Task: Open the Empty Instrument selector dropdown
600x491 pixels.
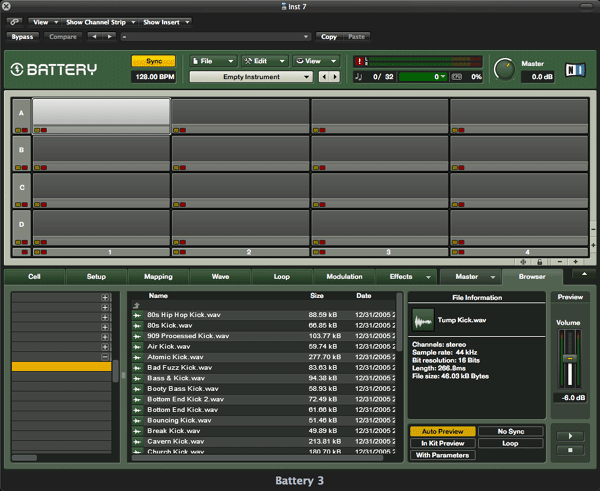Action: pos(251,76)
